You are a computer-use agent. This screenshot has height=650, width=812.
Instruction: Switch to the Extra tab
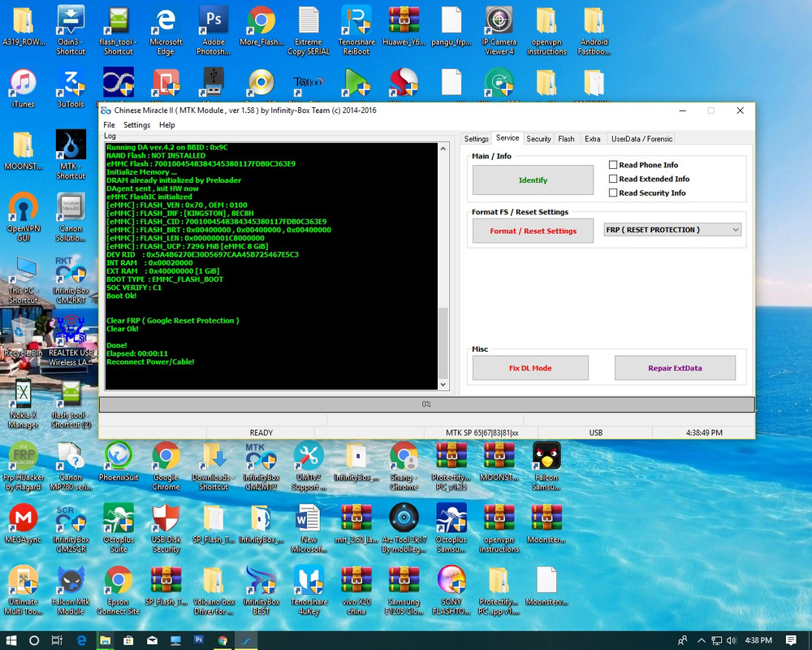click(x=593, y=139)
